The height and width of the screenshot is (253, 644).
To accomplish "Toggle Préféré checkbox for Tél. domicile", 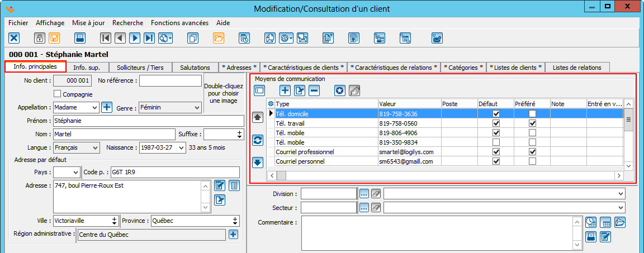I will 532,113.
